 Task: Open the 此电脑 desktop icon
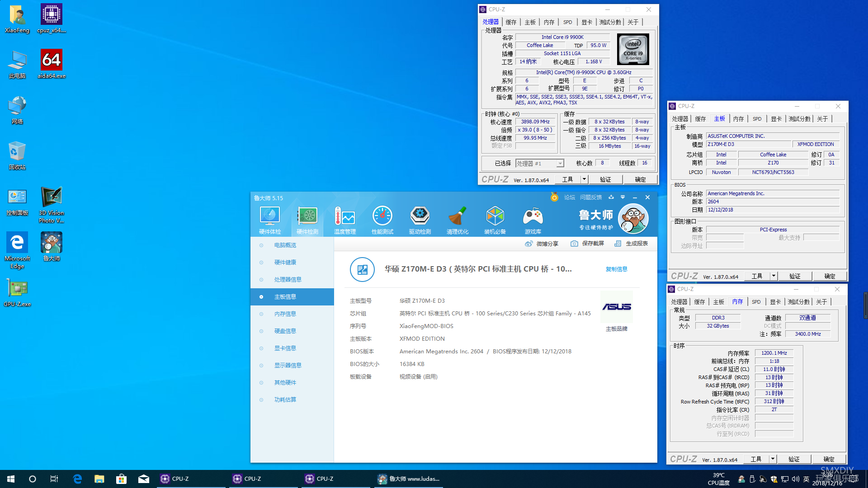pyautogui.click(x=17, y=64)
